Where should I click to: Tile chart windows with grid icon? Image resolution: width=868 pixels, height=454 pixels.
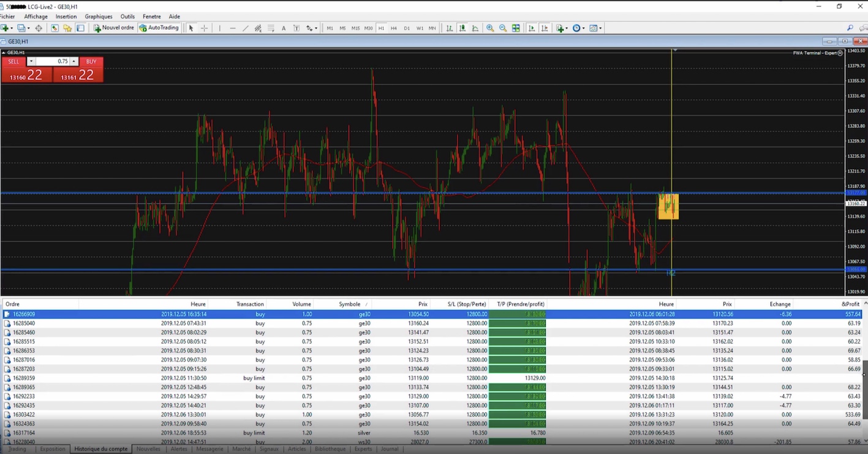(516, 28)
